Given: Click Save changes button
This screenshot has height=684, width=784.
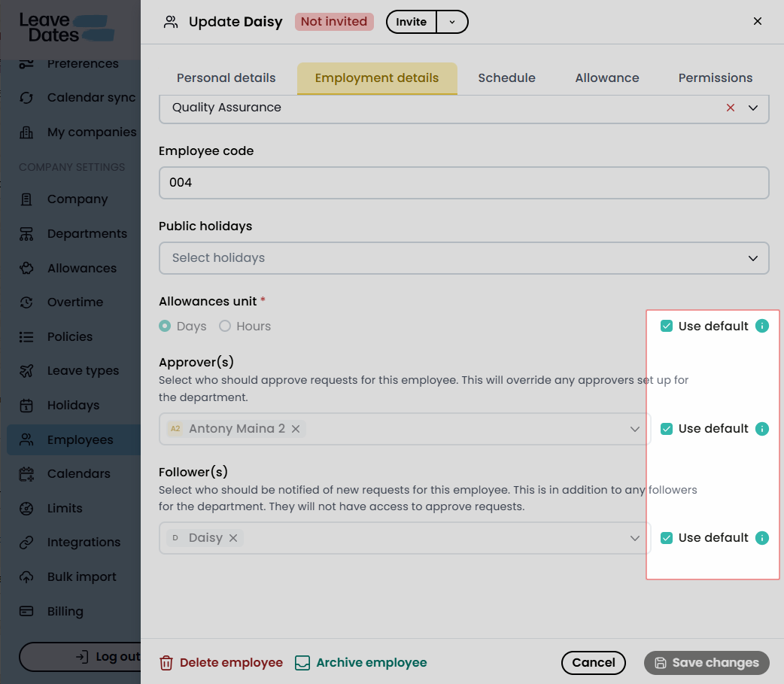Looking at the screenshot, I should [707, 663].
